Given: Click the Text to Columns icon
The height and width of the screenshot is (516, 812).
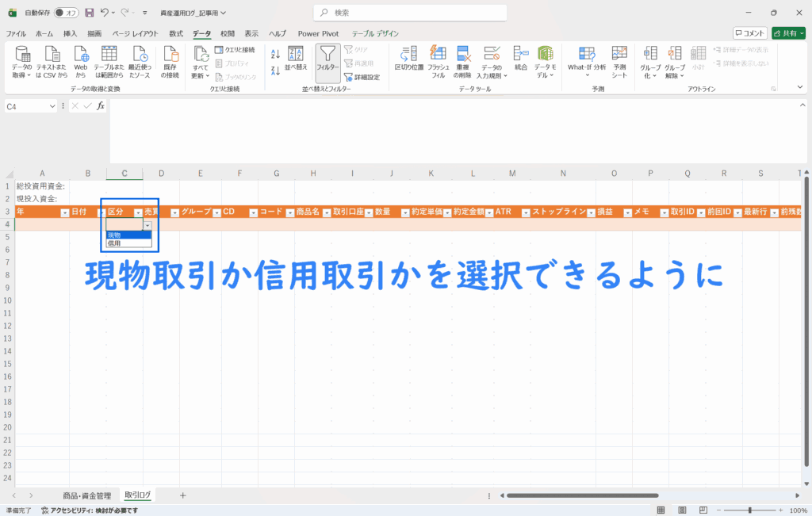Looking at the screenshot, I should (x=409, y=54).
